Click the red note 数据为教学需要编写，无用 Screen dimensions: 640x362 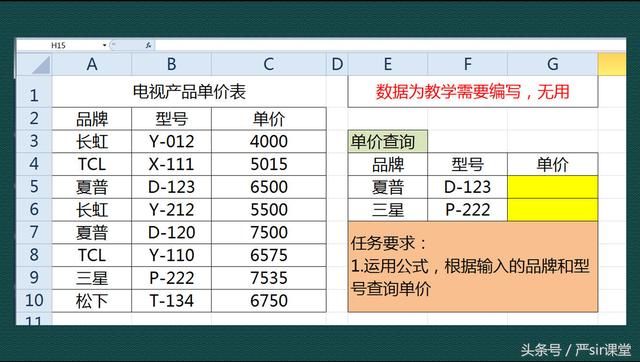pos(473,91)
